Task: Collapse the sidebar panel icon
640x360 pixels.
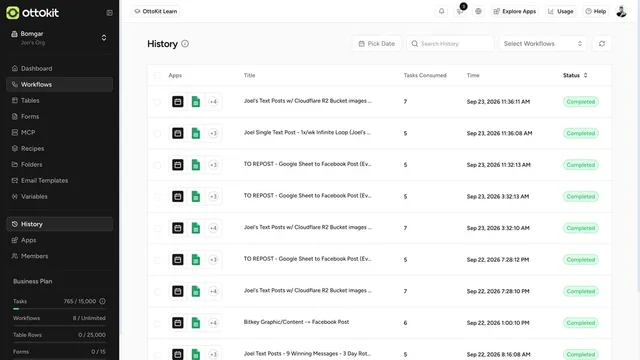Action: [x=109, y=13]
